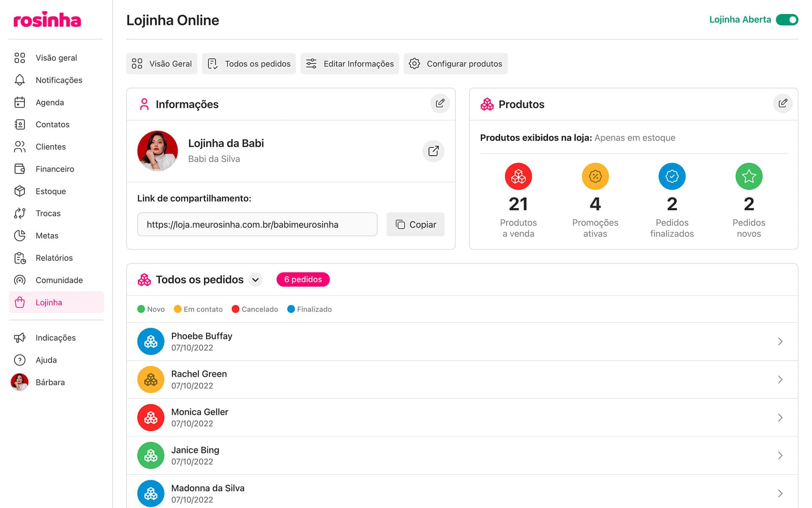Viewport: 812px width, 508px height.
Task: Toggle the Lojinha Aberta switch off
Action: [x=787, y=20]
